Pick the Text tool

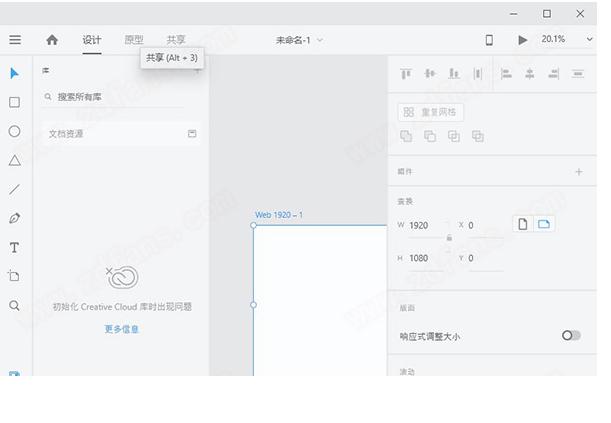tap(14, 247)
